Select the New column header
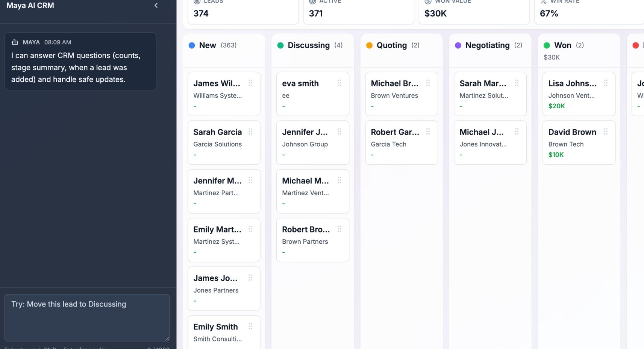This screenshot has height=349, width=644. pos(224,50)
